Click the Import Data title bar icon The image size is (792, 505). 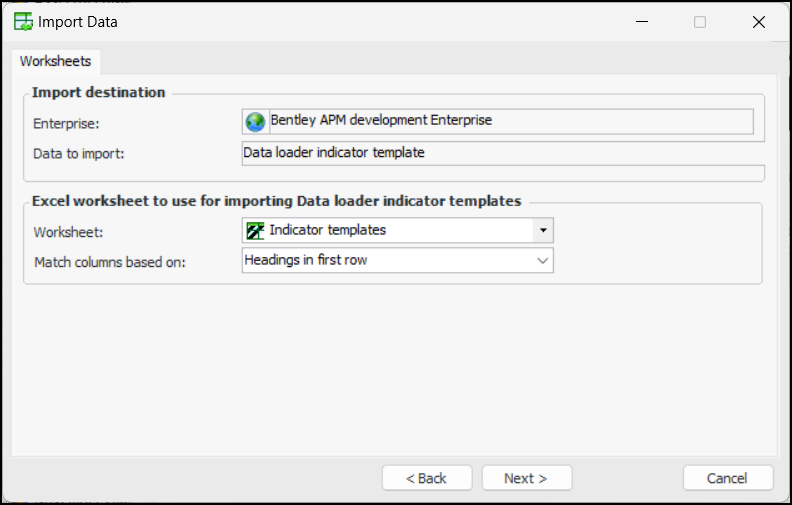[x=23, y=21]
